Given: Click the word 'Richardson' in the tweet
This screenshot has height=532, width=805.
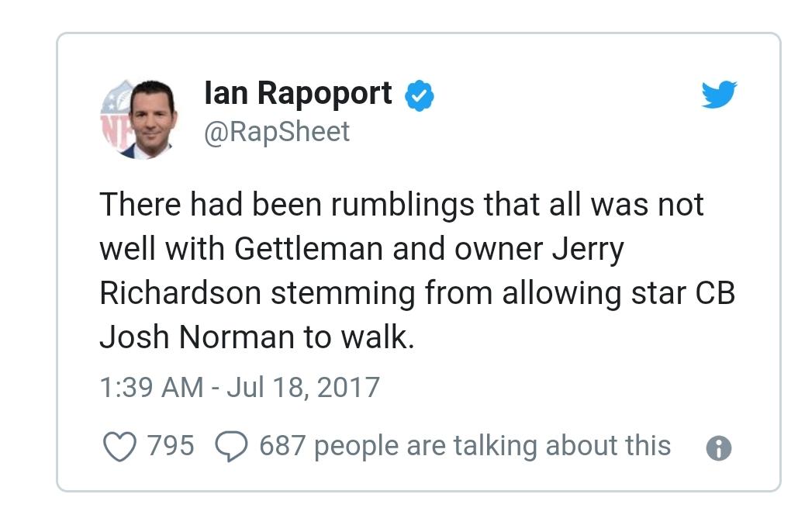Looking at the screenshot, I should point(180,293).
